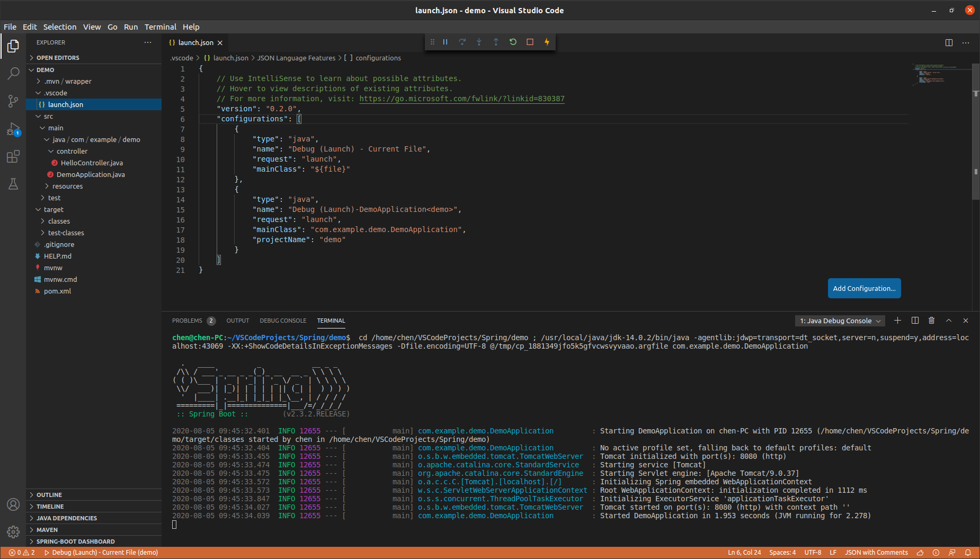
Task: Collapse the src folder
Action: (94, 117)
